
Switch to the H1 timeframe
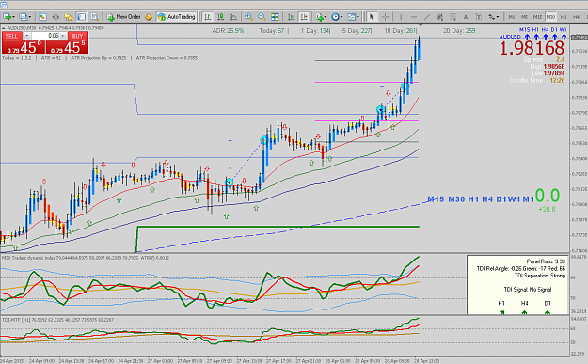(564, 17)
